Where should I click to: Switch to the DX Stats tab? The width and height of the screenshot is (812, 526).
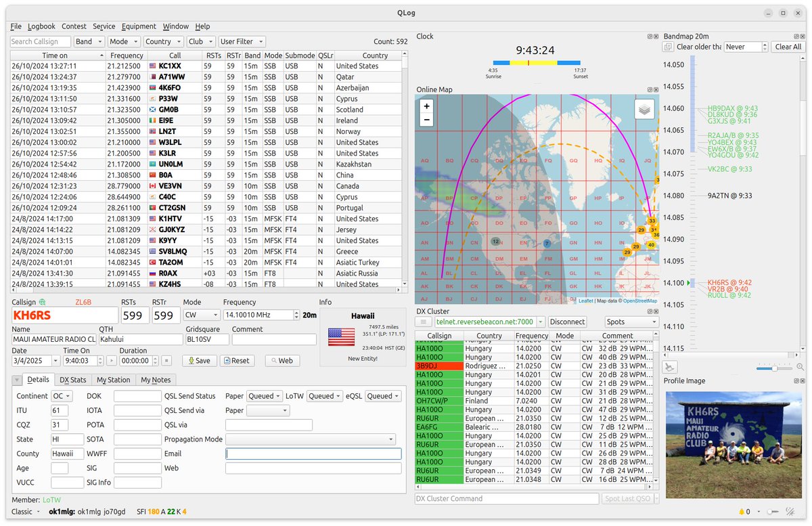tap(74, 380)
